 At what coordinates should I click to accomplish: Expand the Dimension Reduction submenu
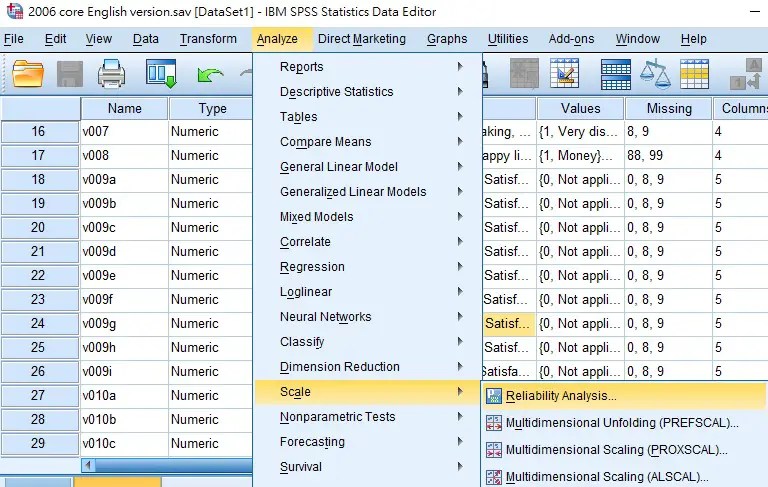tap(367, 366)
